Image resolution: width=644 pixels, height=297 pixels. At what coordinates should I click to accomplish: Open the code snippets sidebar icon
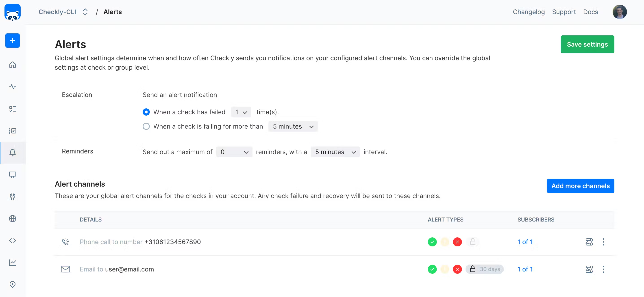click(13, 241)
